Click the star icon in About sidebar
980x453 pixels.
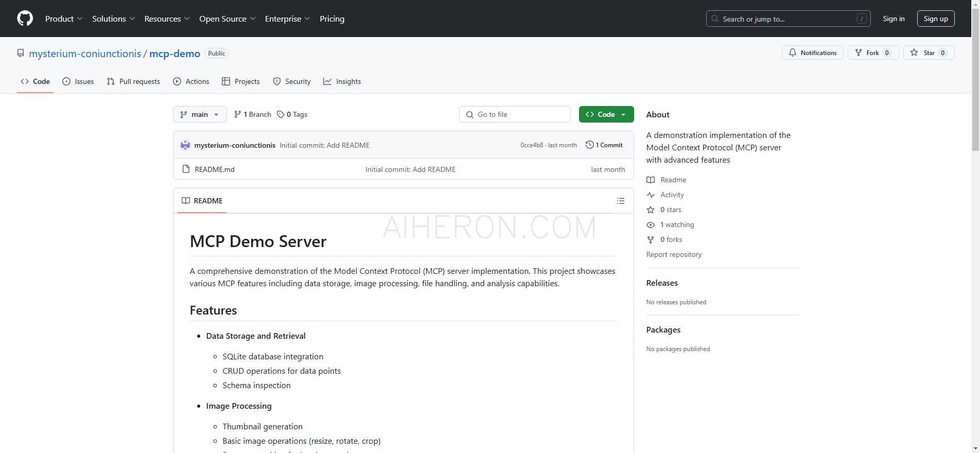coord(651,210)
